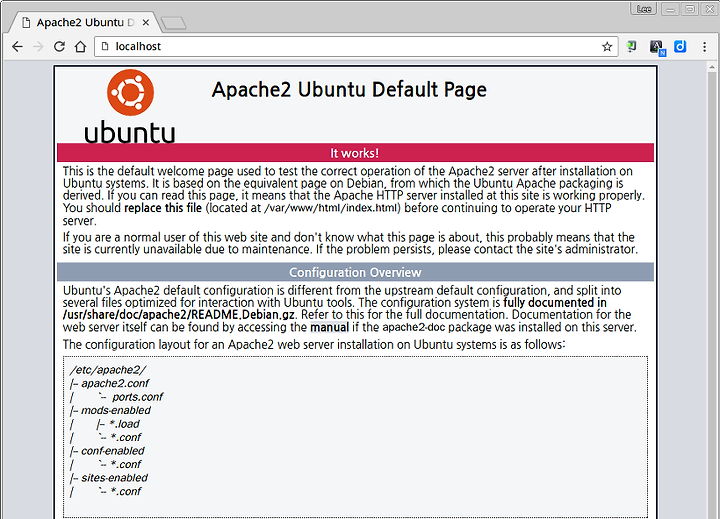Screen dimensions: 720x519
Task: Open a new tab
Action: [x=174, y=23]
